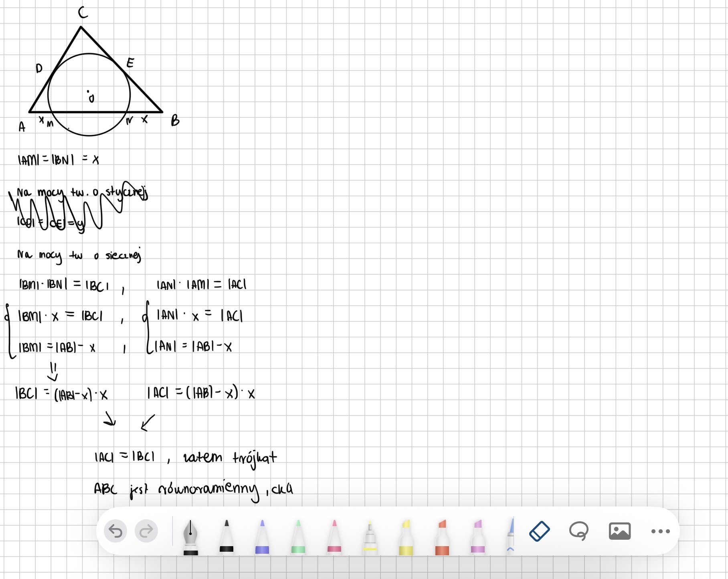Image resolution: width=728 pixels, height=579 pixels.
Task: Pick the green pen
Action: click(x=298, y=537)
